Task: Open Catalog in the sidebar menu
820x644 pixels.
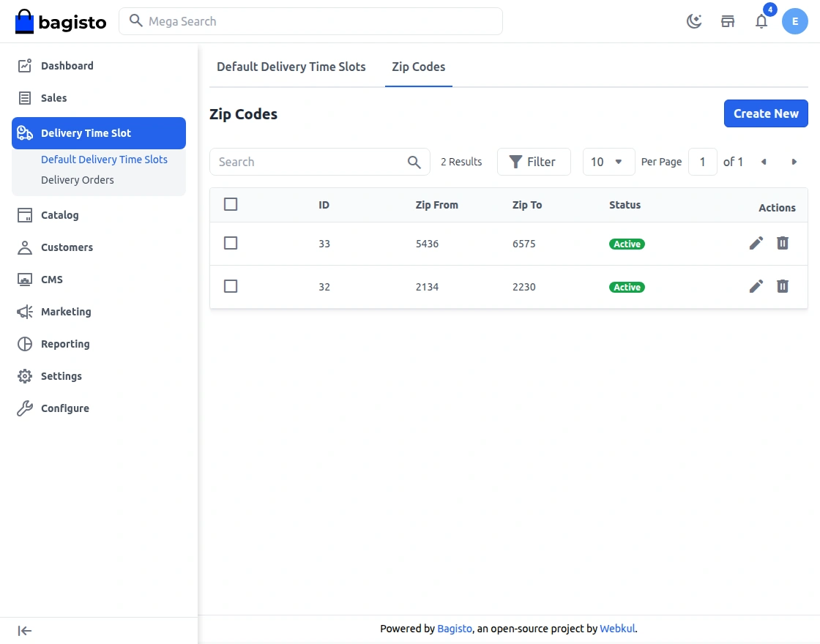Action: tap(59, 215)
